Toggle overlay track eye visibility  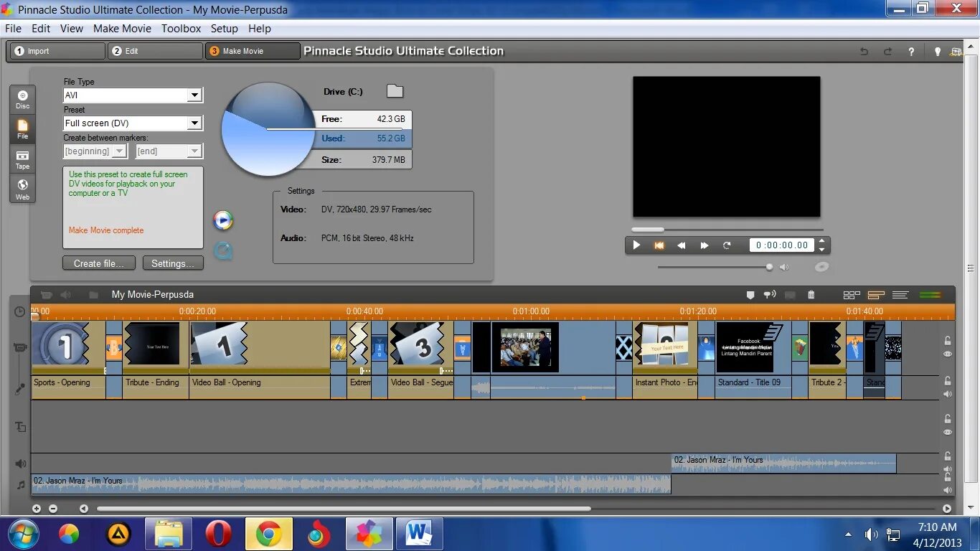[948, 432]
